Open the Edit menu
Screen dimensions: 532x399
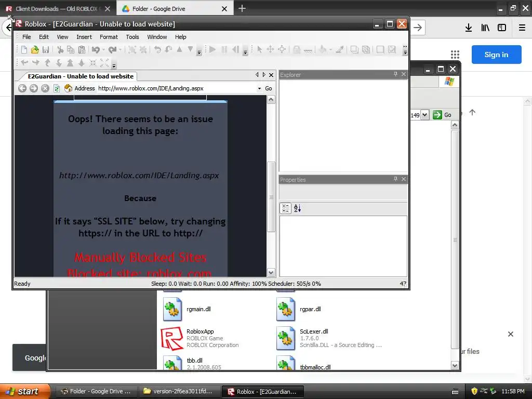point(44,37)
